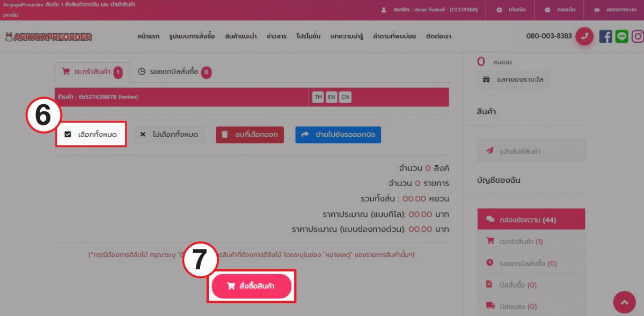Screen dimensions: 644x316
Task: Click the red ลบที่เลือกออก delete button
Action: click(250, 135)
